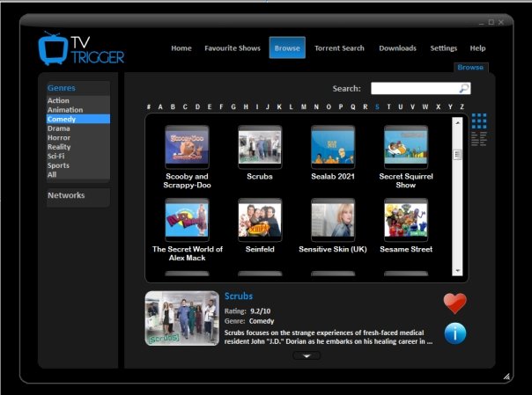532x395 pixels.
Task: Filter shows by letter K
Action: pos(279,106)
